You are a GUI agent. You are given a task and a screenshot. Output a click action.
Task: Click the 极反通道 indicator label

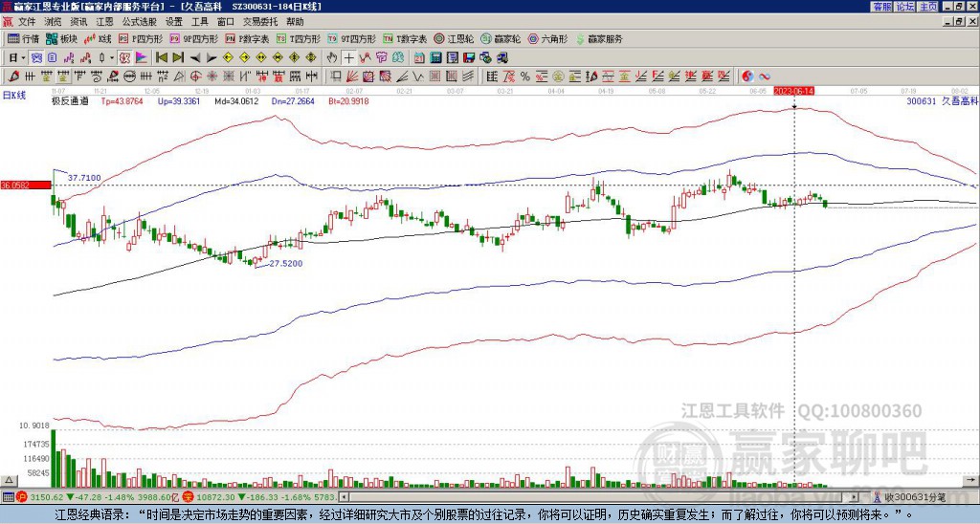tap(70, 100)
